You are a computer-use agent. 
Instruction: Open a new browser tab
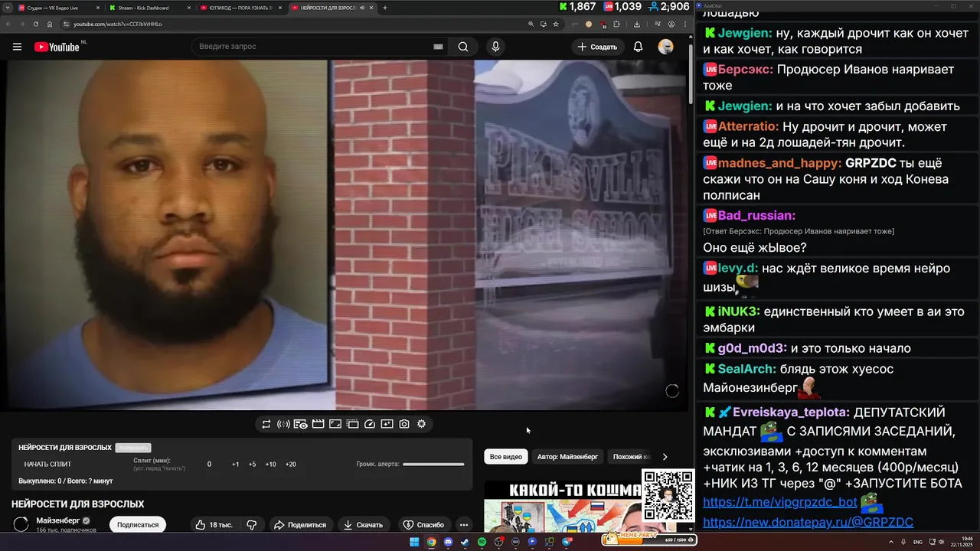coord(384,8)
